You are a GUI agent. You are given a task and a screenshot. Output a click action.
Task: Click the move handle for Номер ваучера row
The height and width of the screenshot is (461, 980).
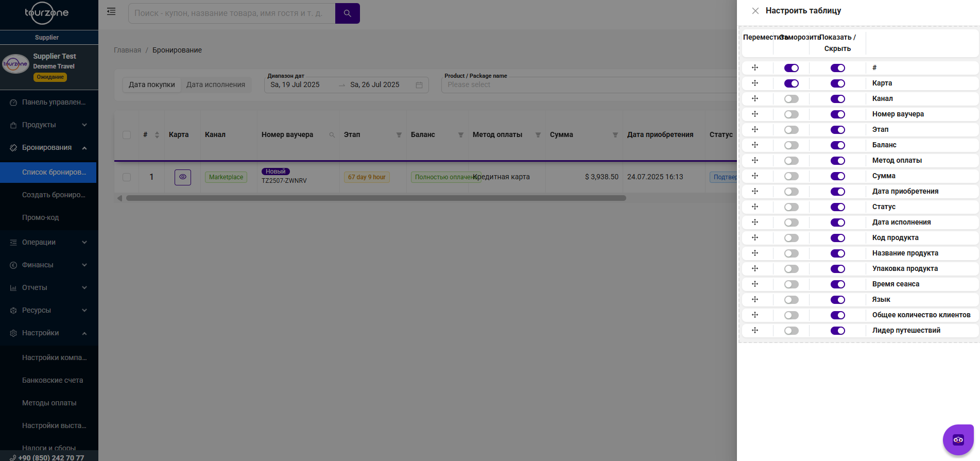click(x=755, y=114)
